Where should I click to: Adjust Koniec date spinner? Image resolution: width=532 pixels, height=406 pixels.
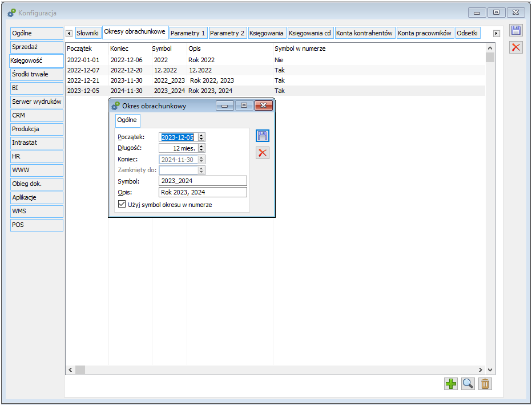201,159
